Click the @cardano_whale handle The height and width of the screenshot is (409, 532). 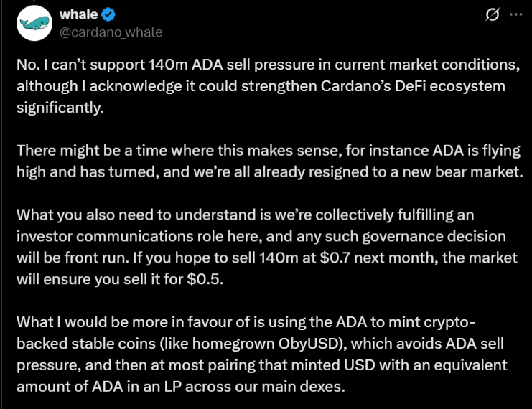113,32
